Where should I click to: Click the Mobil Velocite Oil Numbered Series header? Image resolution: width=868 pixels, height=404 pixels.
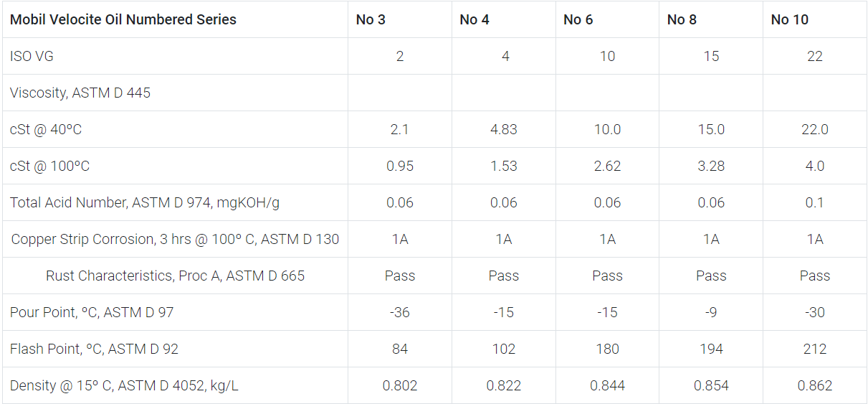click(123, 19)
